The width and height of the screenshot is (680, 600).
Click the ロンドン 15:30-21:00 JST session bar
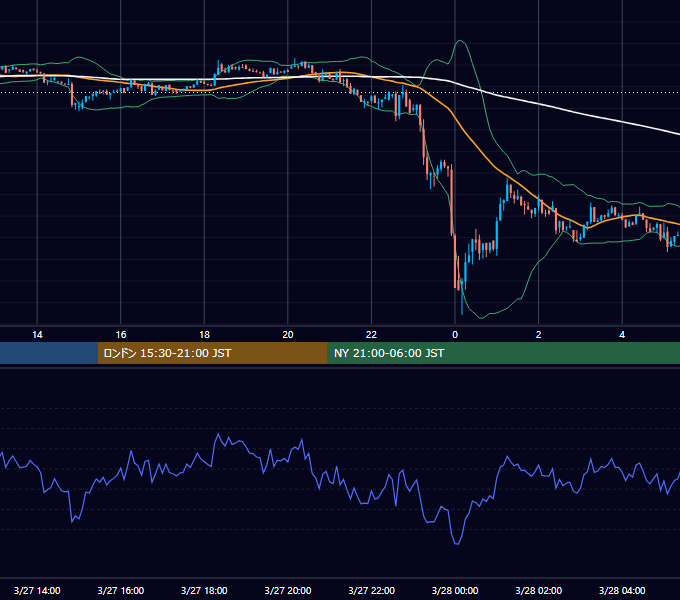click(212, 353)
